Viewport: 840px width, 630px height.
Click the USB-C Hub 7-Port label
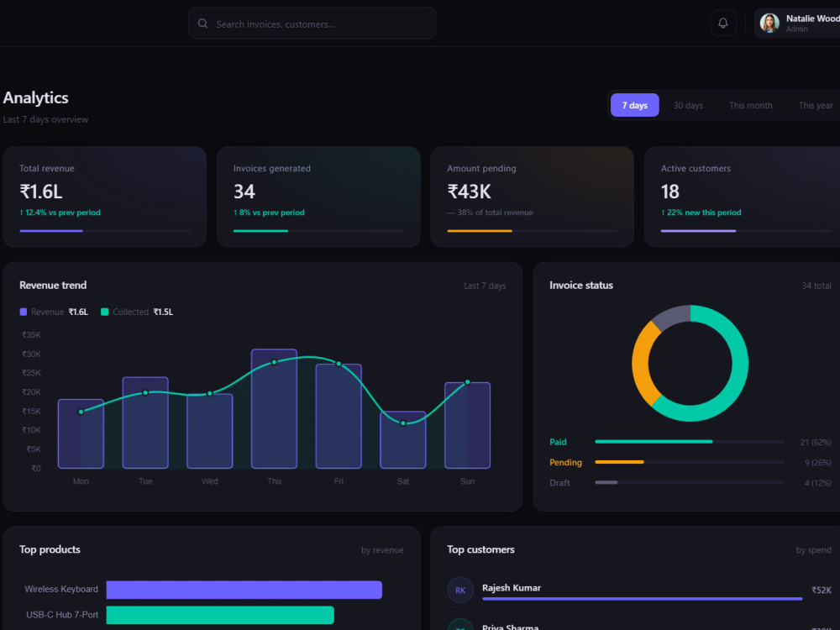(62, 615)
